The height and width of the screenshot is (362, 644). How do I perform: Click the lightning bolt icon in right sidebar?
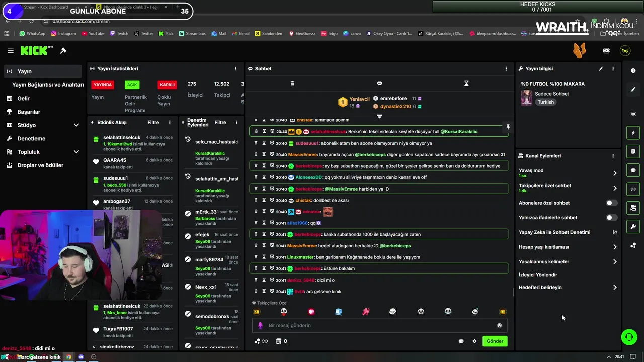click(x=633, y=133)
